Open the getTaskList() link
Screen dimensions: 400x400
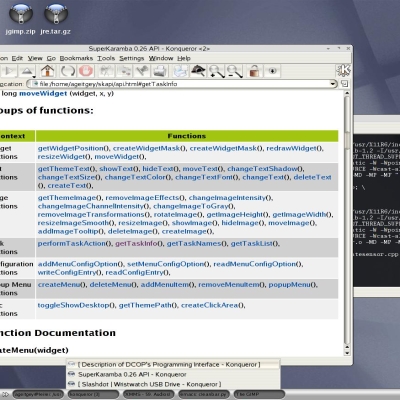[255, 244]
